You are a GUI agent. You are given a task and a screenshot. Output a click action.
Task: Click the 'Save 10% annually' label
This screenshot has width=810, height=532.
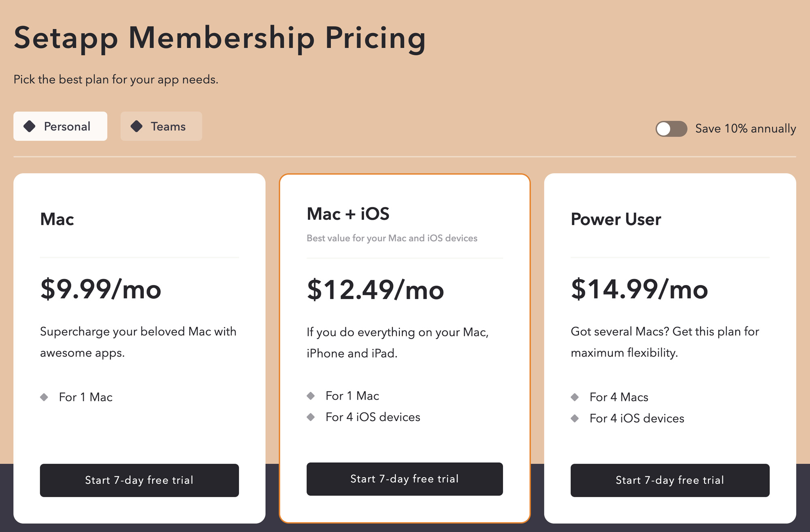[x=745, y=129]
